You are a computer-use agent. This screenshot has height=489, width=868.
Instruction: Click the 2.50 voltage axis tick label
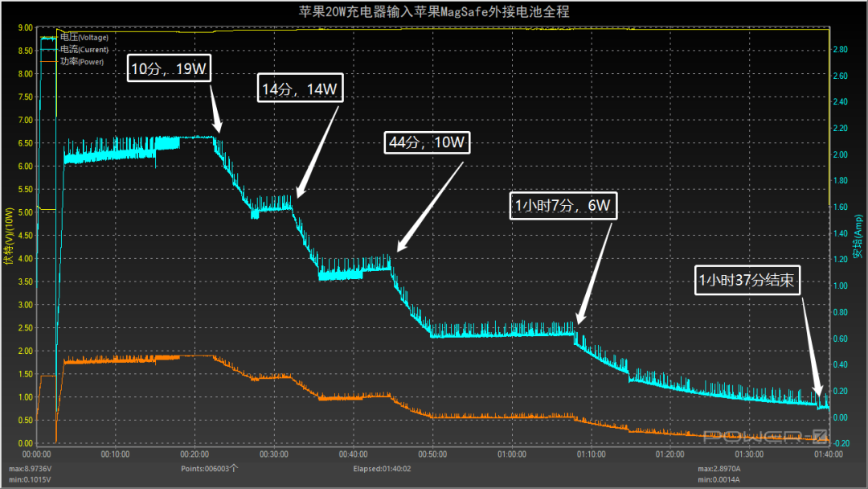click(26, 328)
